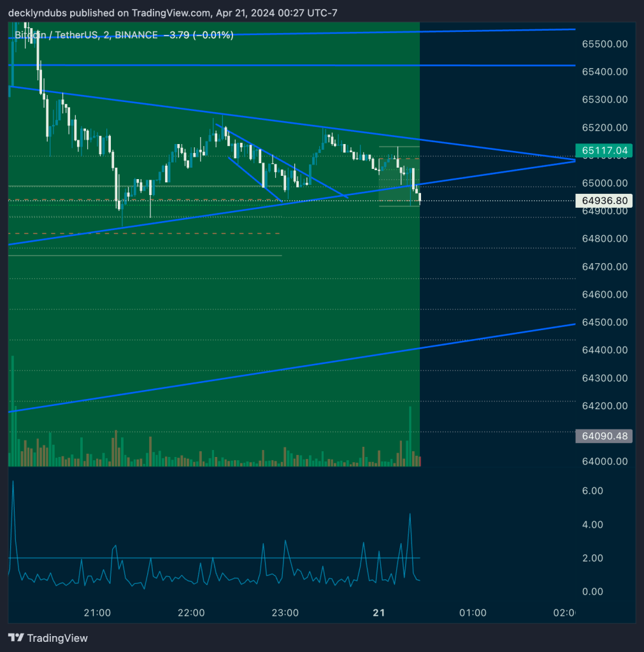Click the green 65117.04 price label
Image resolution: width=644 pixels, height=652 pixels.
tap(605, 150)
